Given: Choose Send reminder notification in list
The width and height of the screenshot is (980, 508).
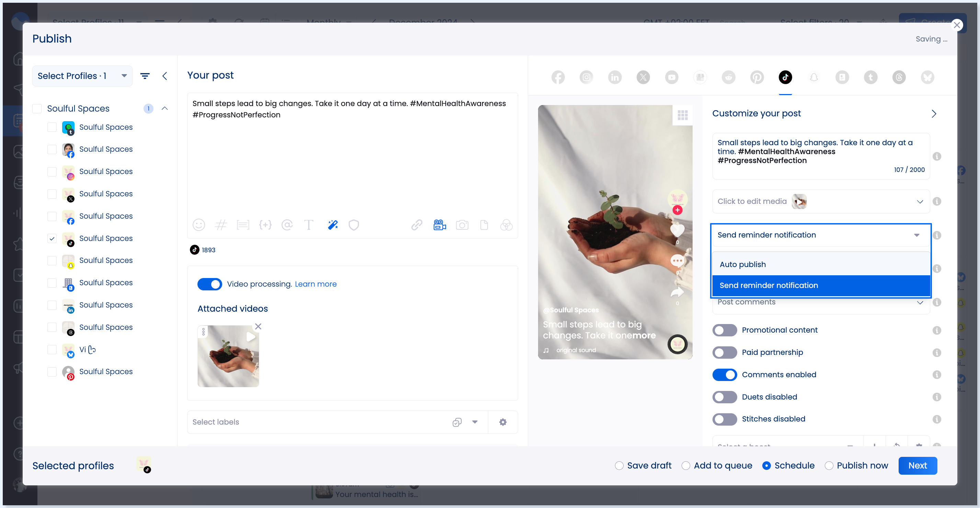Looking at the screenshot, I should 821,286.
